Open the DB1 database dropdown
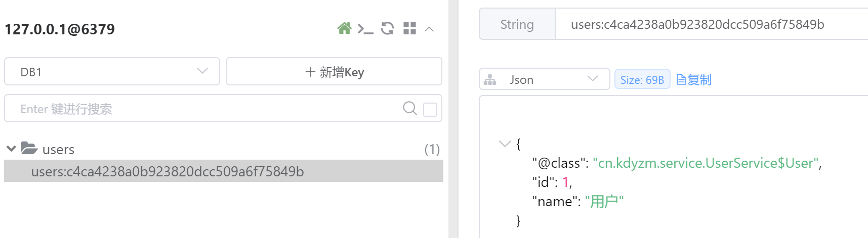 112,72
